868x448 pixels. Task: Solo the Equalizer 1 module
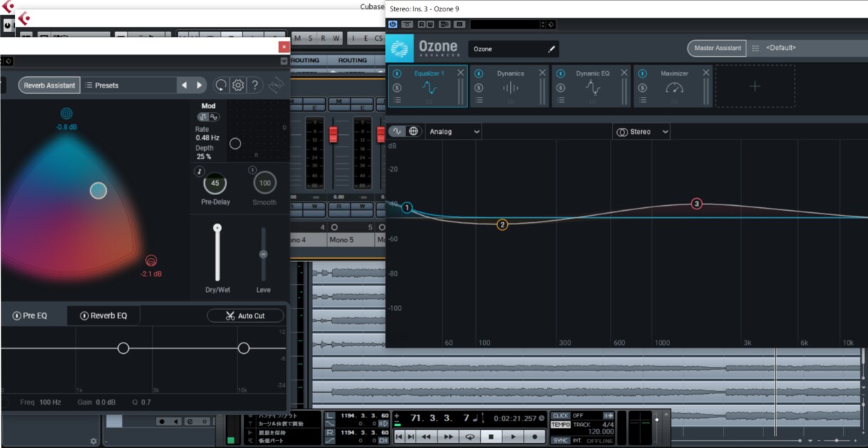(397, 88)
